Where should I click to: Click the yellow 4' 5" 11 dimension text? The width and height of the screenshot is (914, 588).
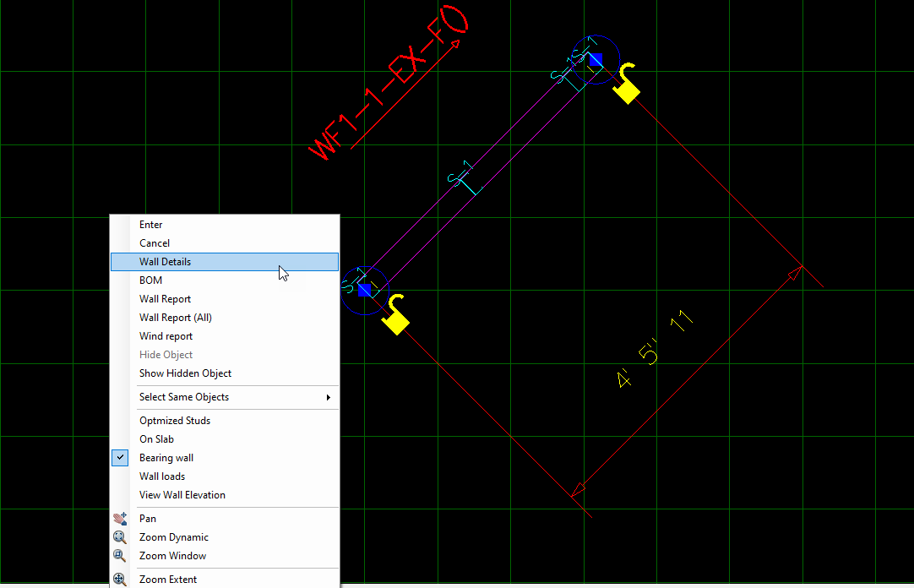click(x=655, y=349)
